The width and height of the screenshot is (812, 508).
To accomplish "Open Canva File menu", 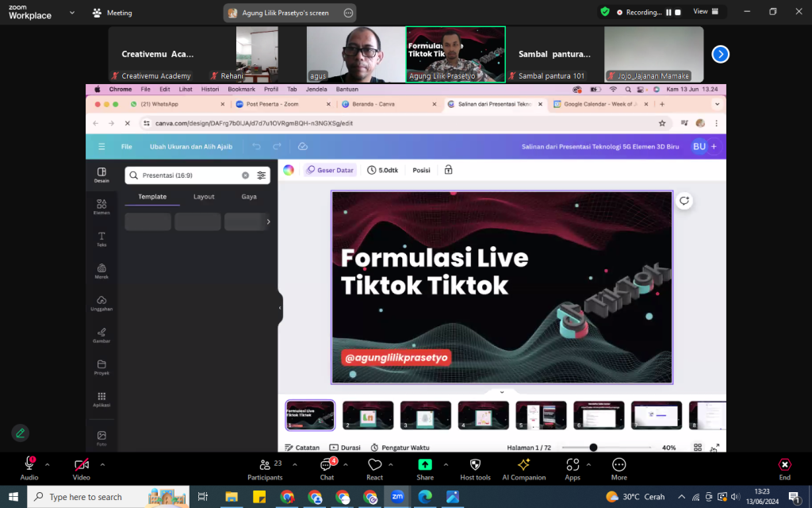I will [x=126, y=147].
